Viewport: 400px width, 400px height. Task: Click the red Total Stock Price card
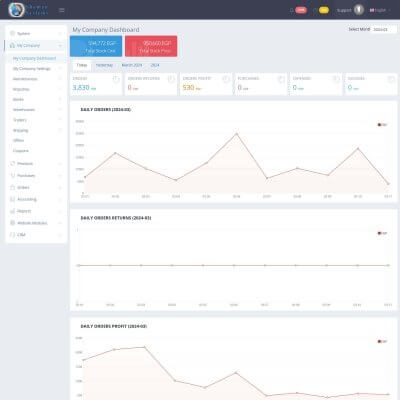click(x=151, y=46)
